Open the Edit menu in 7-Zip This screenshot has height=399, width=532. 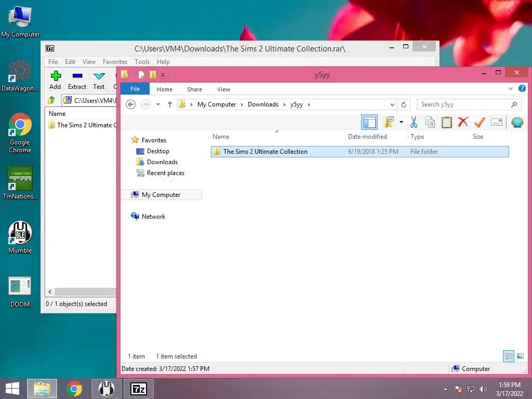point(70,62)
